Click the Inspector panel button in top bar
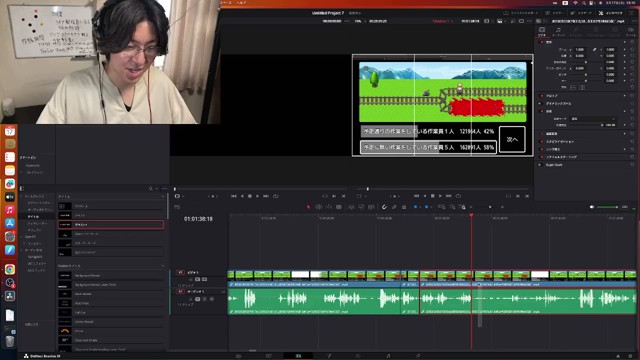The height and width of the screenshot is (360, 640). [x=611, y=13]
